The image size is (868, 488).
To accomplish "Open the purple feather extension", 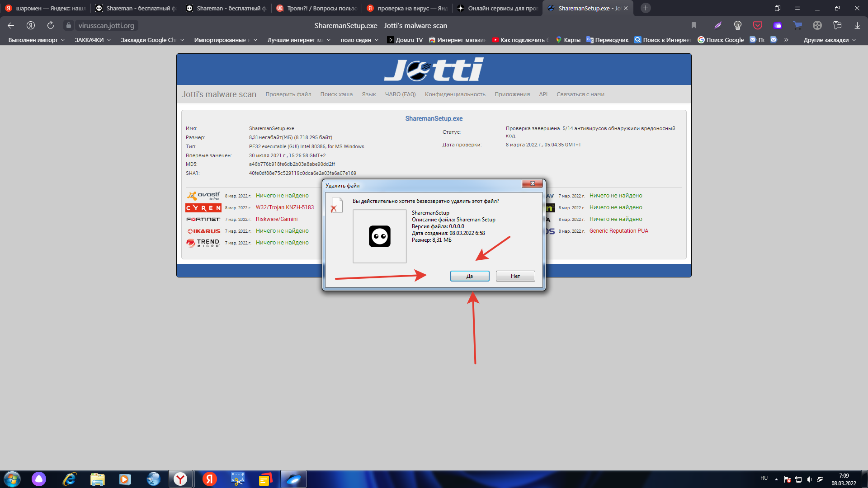I will 718,25.
